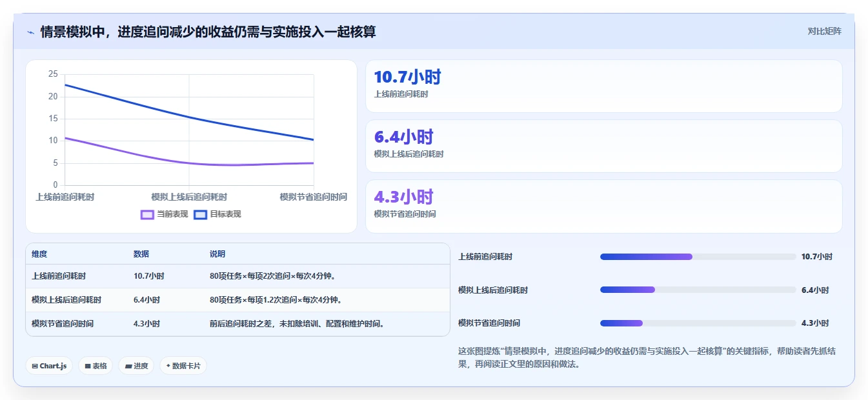Click the 数据 table column header
This screenshot has height=400, width=868.
(x=141, y=254)
